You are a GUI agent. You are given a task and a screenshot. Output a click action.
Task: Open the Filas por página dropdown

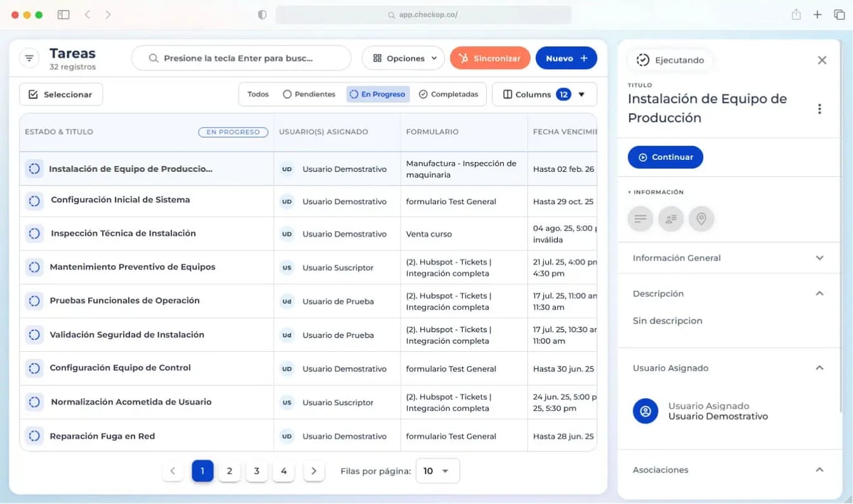coord(437,471)
